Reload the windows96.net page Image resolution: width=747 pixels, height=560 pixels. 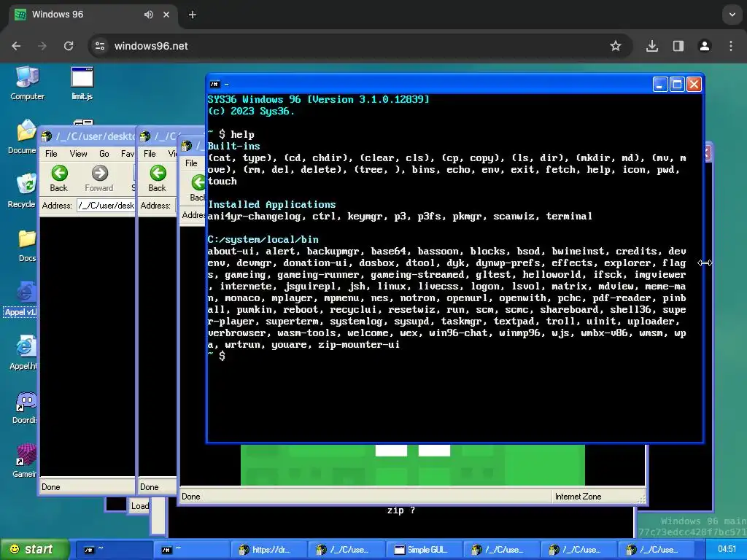click(x=69, y=46)
